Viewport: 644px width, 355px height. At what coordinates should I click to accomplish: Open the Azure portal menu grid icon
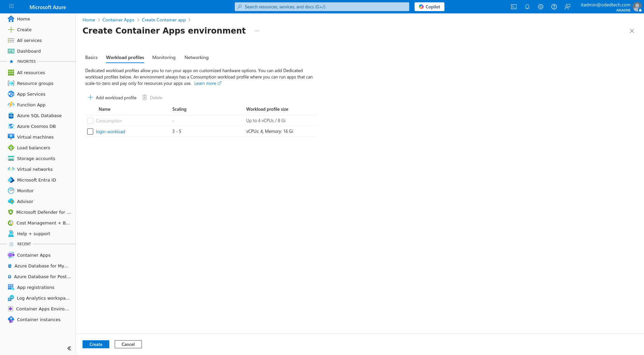point(11,6)
